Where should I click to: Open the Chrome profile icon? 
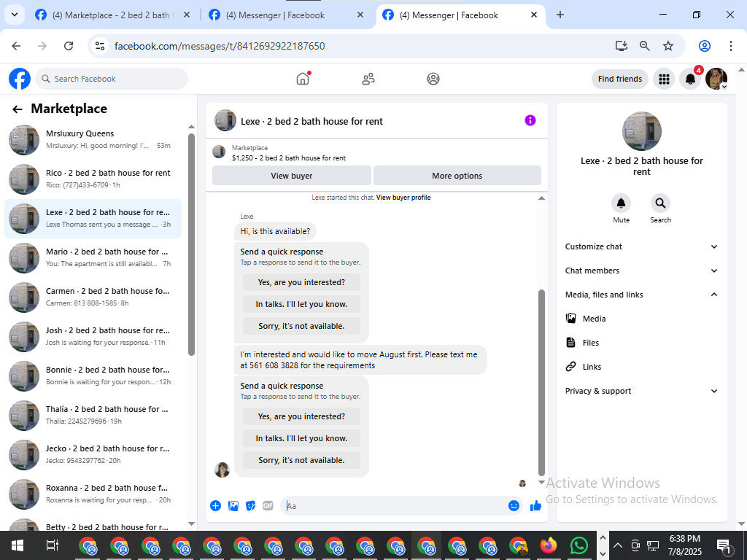coord(705,46)
